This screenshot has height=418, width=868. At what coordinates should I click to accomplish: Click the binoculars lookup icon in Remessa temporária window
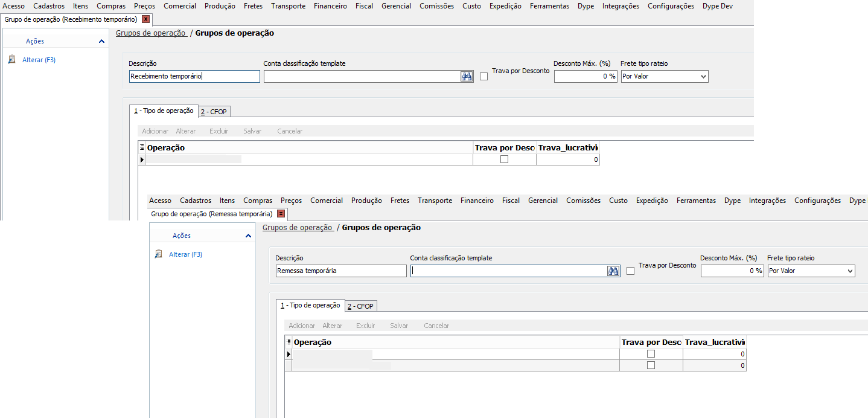613,271
